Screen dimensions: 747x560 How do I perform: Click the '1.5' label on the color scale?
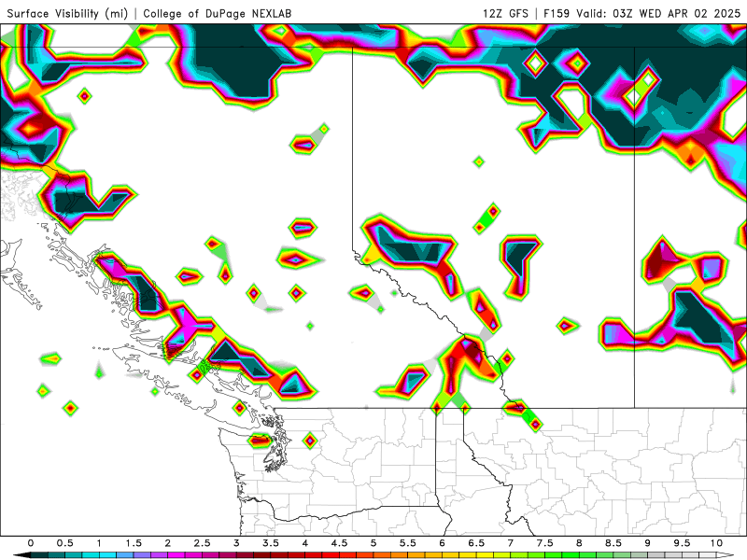coord(134,543)
